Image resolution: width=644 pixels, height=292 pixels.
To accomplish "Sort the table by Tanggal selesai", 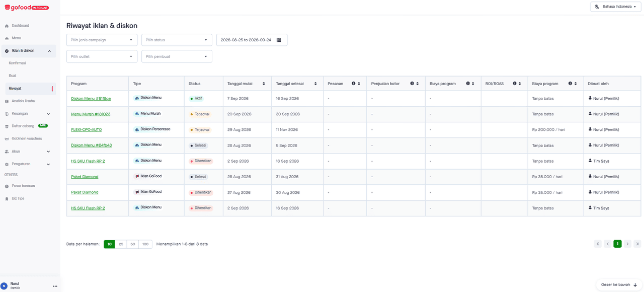I will [x=315, y=84].
